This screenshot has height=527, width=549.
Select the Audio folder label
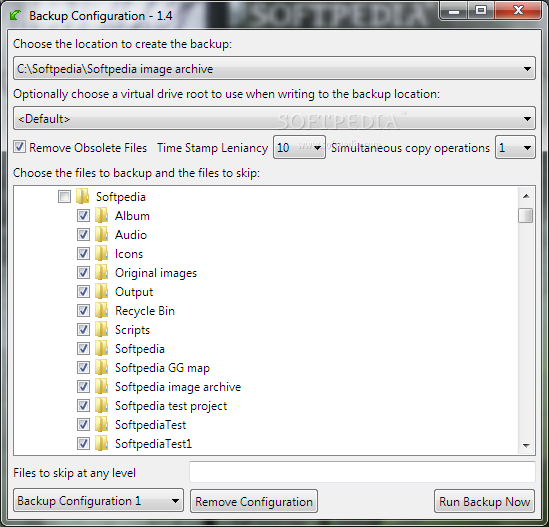coord(131,235)
